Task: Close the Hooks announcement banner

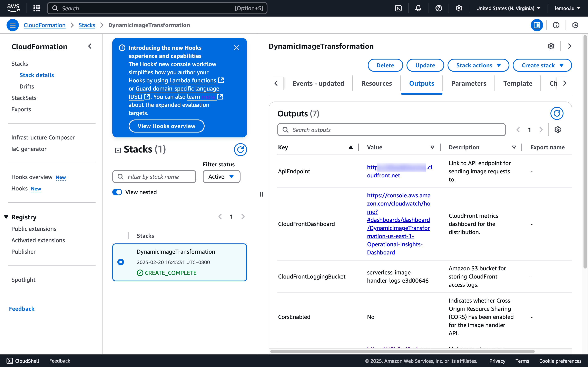Action: pos(236,48)
